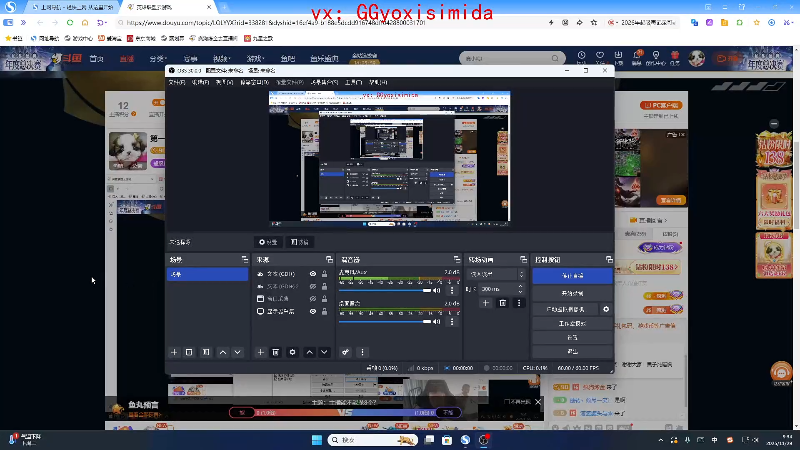This screenshot has height=450, width=800.
Task: Open Scene Transitions three-dot properties menu
Action: [x=519, y=303]
